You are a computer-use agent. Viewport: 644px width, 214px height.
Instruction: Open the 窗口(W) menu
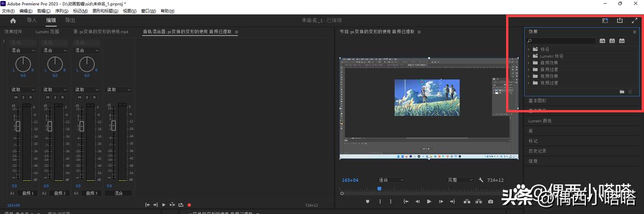(x=149, y=11)
